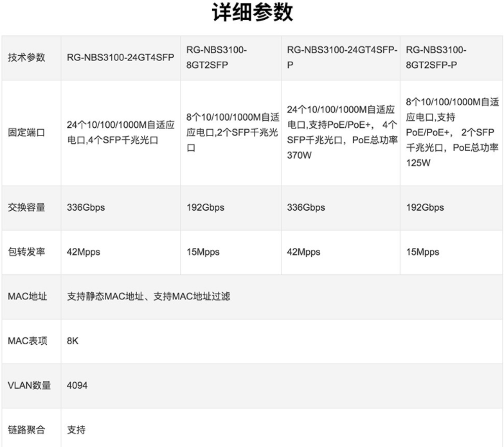Click the 详细参数 heading
This screenshot has width=504, height=447.
click(252, 12)
